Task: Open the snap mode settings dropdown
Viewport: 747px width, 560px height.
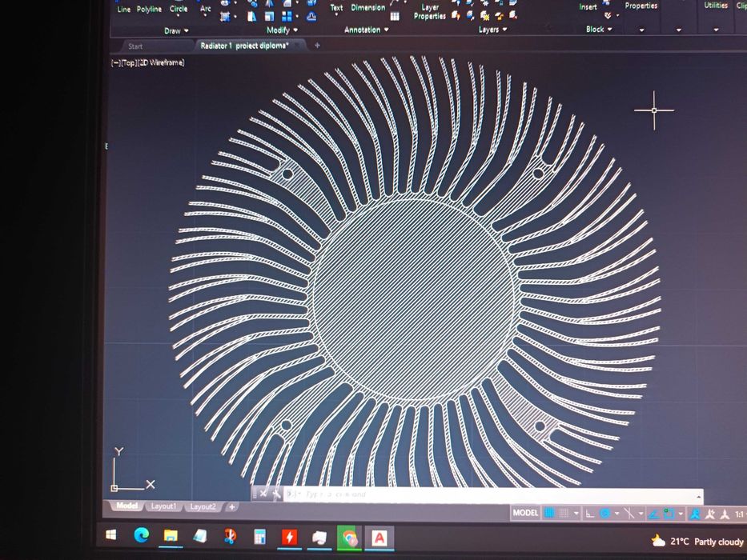Action: tap(576, 514)
